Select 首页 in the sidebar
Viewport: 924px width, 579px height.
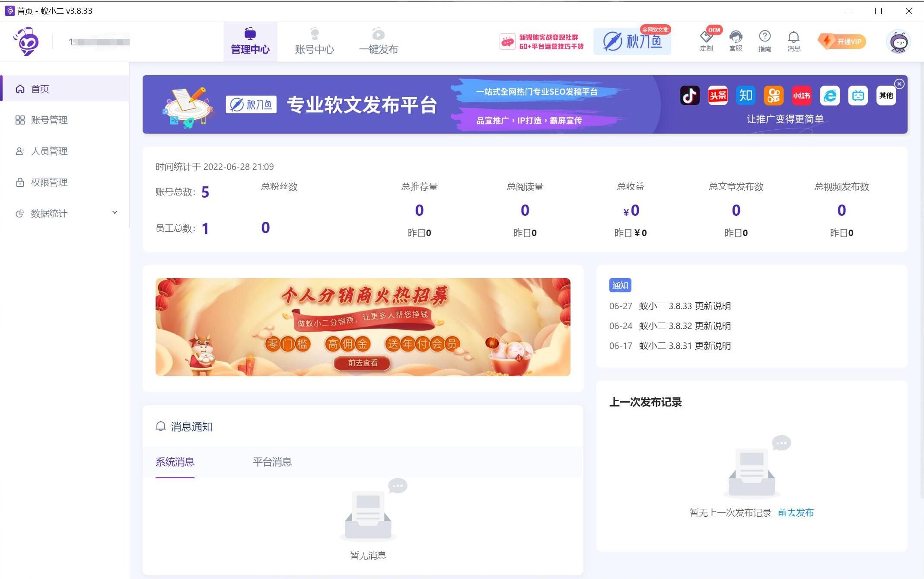[64, 89]
